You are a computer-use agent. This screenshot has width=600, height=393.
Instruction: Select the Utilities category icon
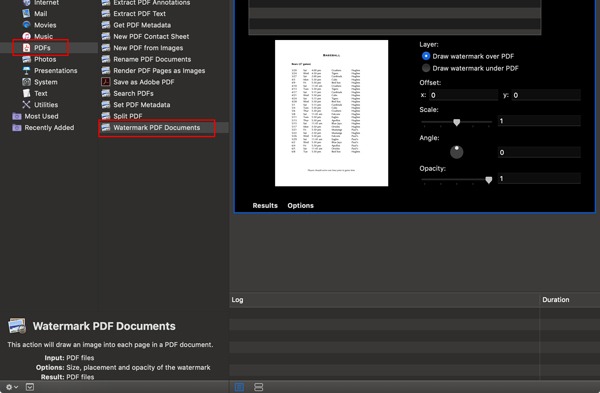26,105
